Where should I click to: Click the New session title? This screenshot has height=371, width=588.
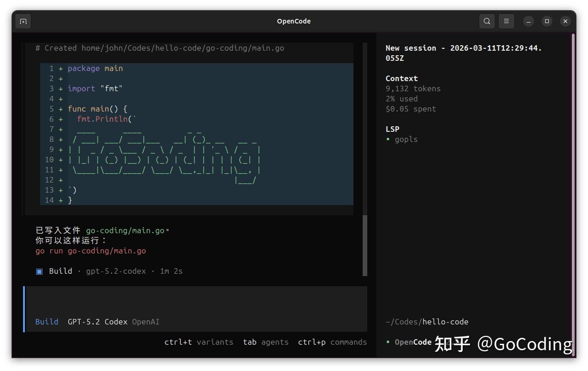click(x=464, y=53)
